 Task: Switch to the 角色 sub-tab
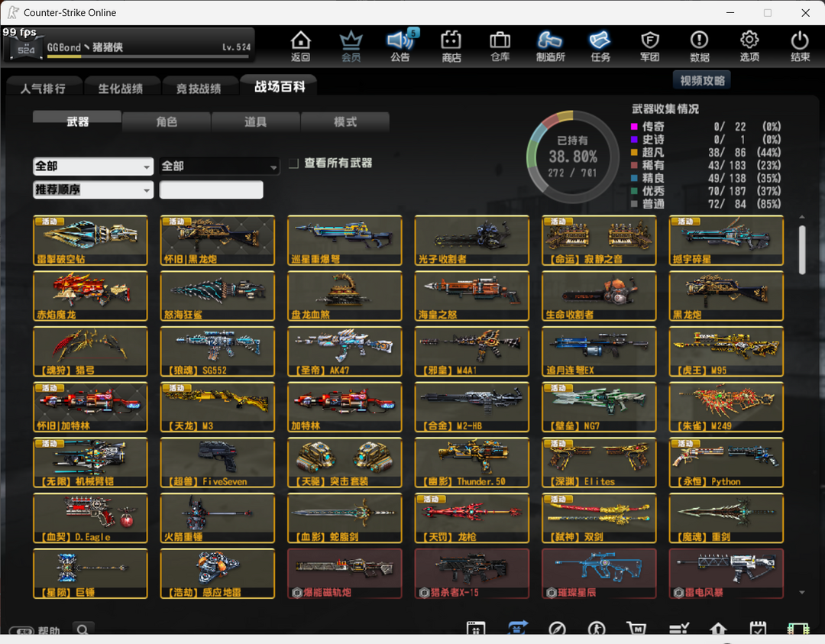167,121
